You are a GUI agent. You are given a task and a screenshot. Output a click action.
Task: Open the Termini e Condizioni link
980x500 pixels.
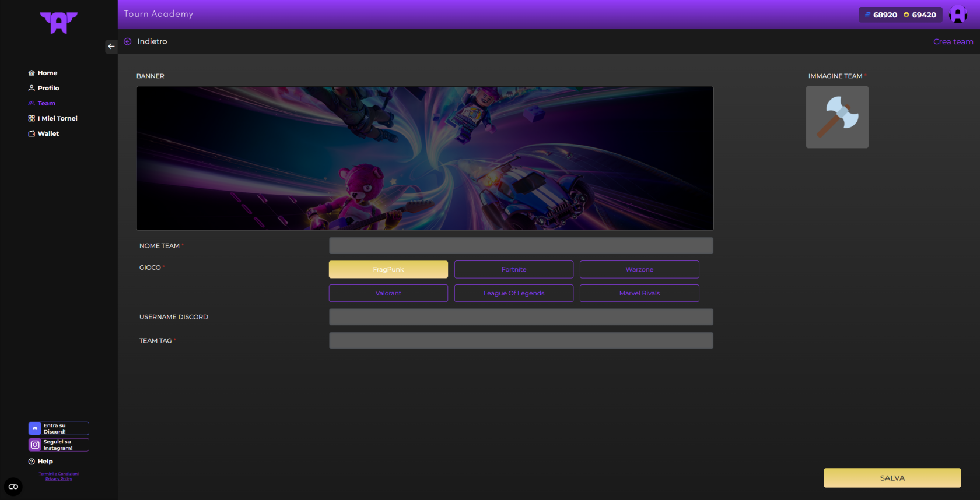pos(58,474)
